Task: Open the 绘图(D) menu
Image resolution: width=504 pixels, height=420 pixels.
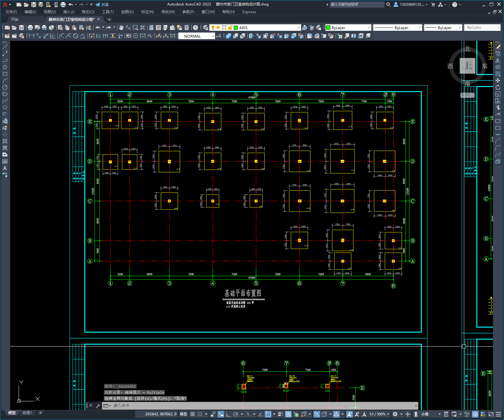Action: pos(127,12)
